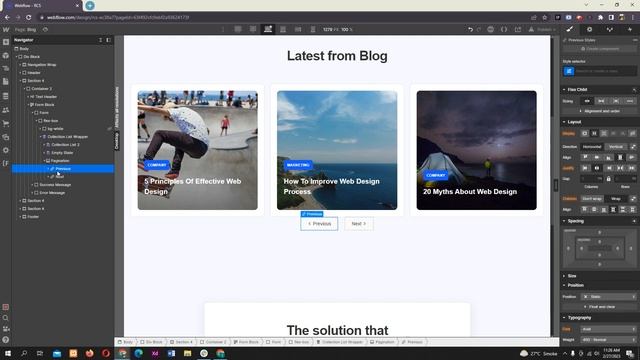Click the undo arrow in top bar

470,29
